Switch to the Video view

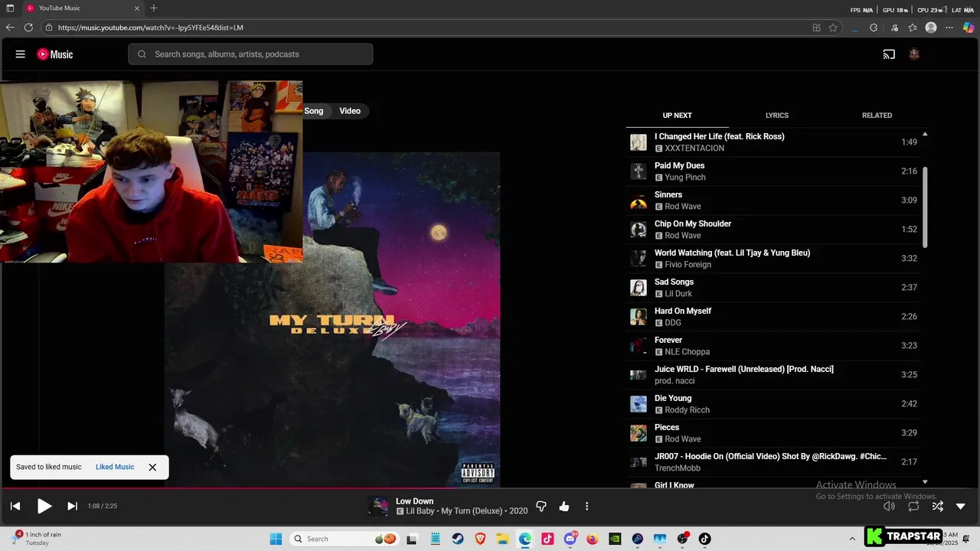(x=350, y=111)
